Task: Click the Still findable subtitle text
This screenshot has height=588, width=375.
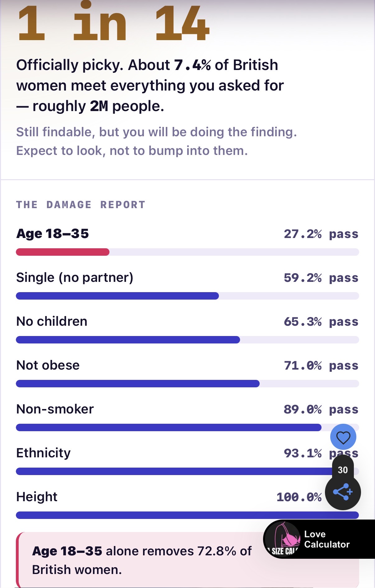Action: 157,141
